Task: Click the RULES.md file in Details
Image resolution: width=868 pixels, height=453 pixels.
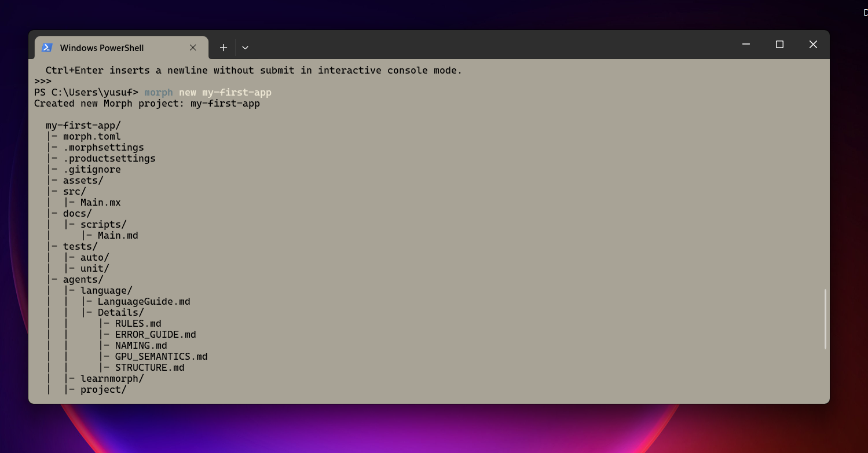Action: (138, 323)
